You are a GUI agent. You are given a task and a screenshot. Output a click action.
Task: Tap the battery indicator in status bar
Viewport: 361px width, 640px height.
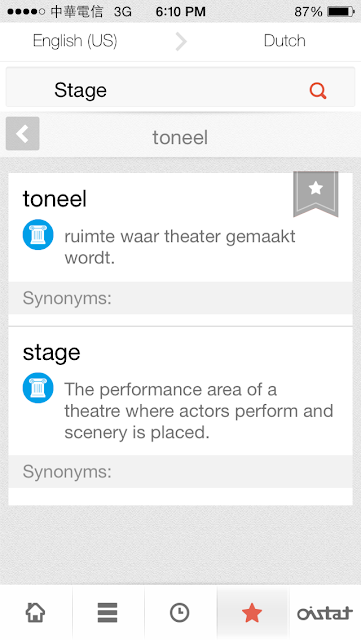[x=341, y=11]
